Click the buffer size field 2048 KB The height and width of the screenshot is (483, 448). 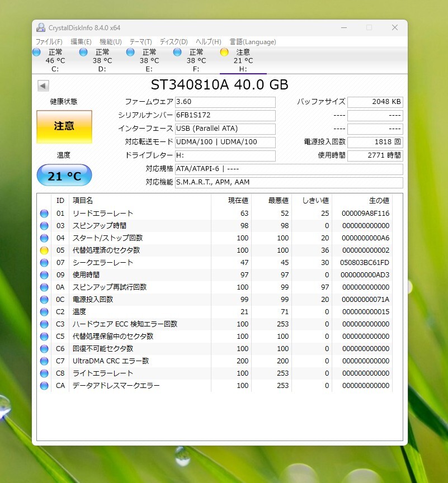(375, 102)
